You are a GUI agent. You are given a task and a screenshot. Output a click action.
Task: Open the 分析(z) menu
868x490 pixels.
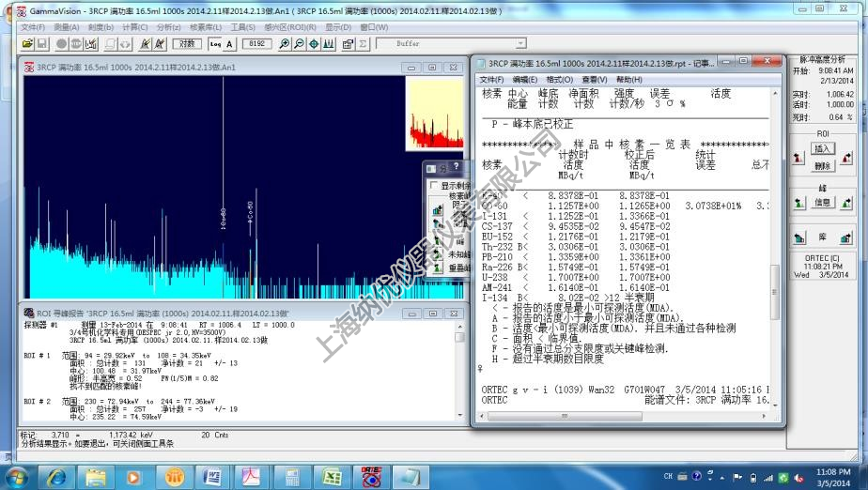click(x=168, y=27)
